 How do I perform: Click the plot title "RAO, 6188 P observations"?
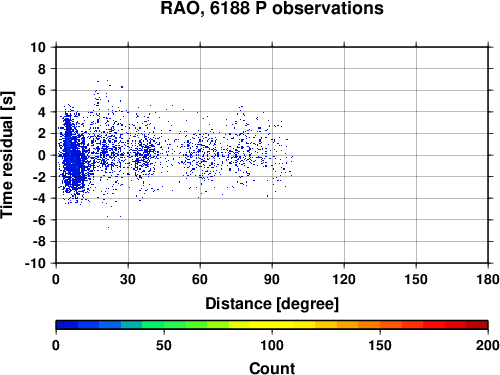pos(272,8)
